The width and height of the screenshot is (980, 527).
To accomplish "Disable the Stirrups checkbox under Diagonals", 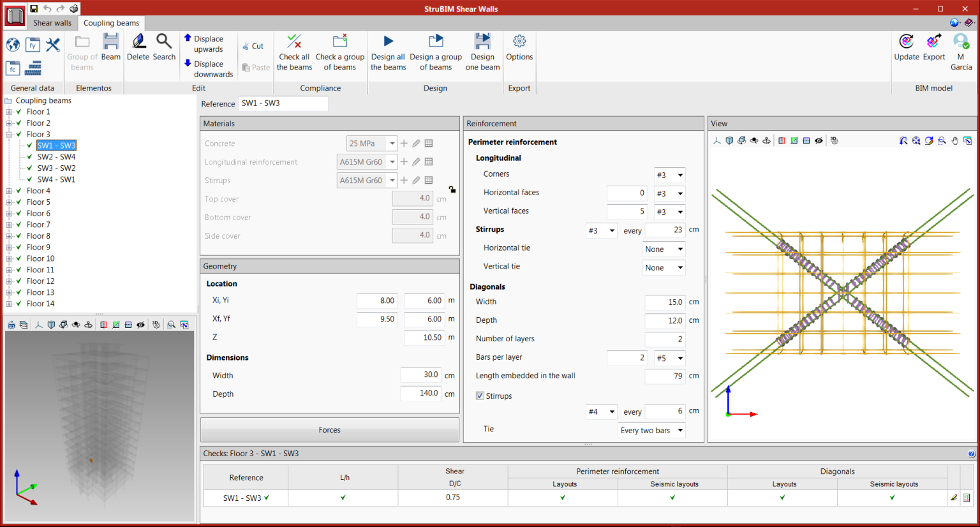I will point(479,395).
